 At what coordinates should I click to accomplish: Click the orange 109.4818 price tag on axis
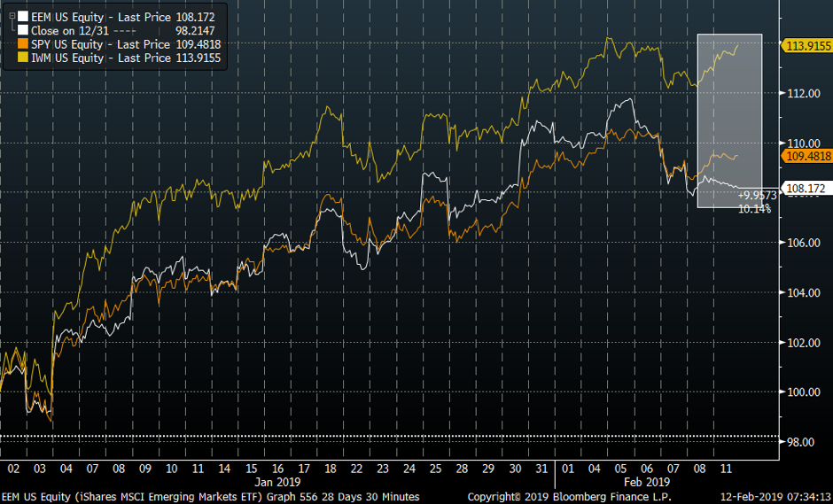(x=808, y=156)
